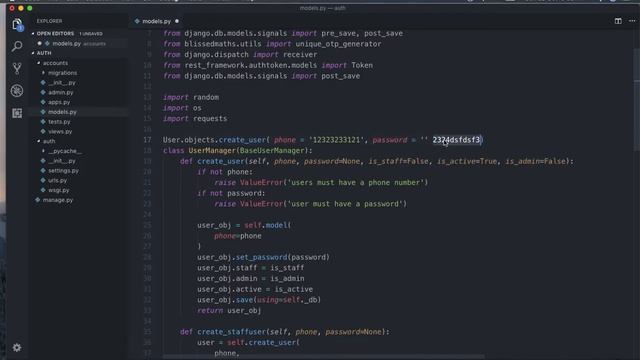Click the unsaved dot on models.py tab
640x360 pixels.
tap(177, 21)
